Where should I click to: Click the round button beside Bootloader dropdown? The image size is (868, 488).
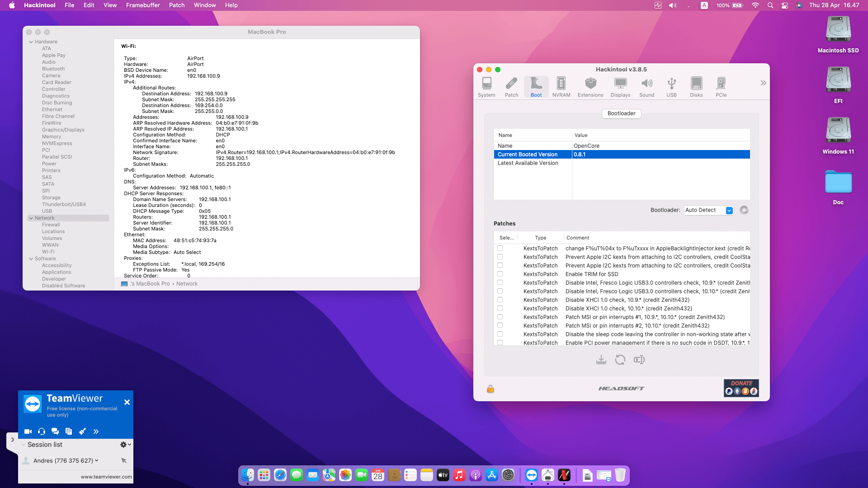click(744, 210)
